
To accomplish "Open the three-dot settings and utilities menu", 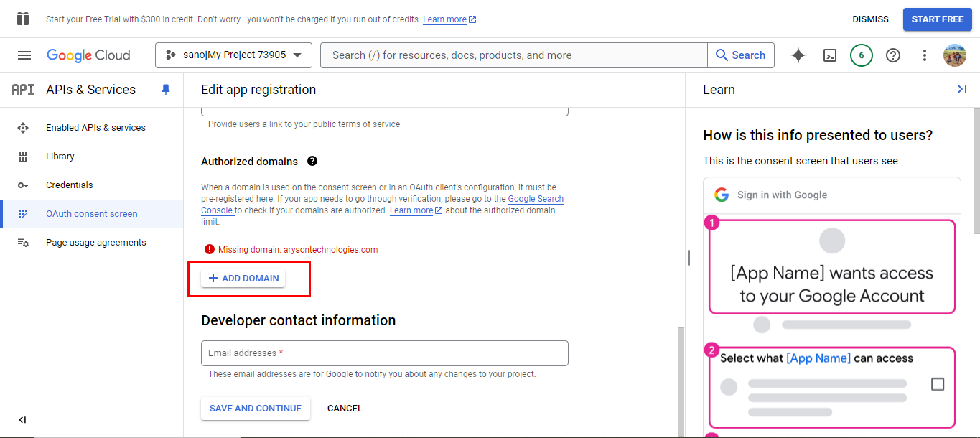I will click(925, 55).
